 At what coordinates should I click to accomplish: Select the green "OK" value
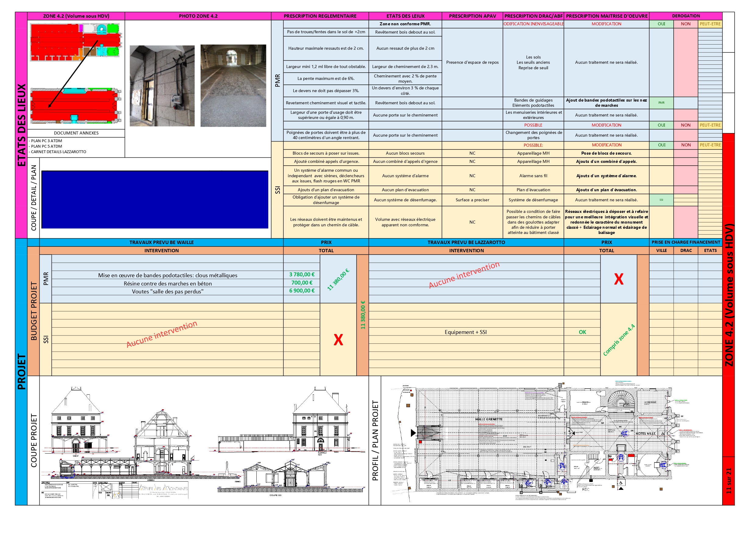click(582, 332)
